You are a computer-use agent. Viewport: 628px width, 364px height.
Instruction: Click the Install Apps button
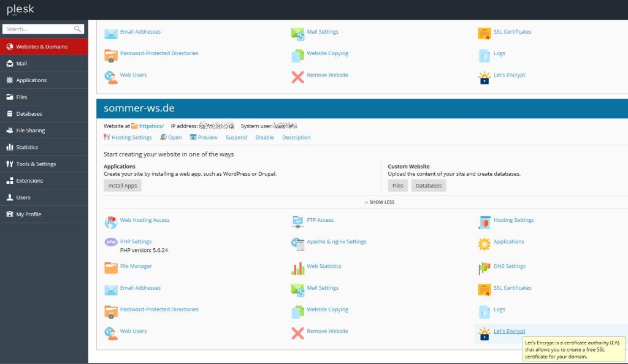coord(122,185)
